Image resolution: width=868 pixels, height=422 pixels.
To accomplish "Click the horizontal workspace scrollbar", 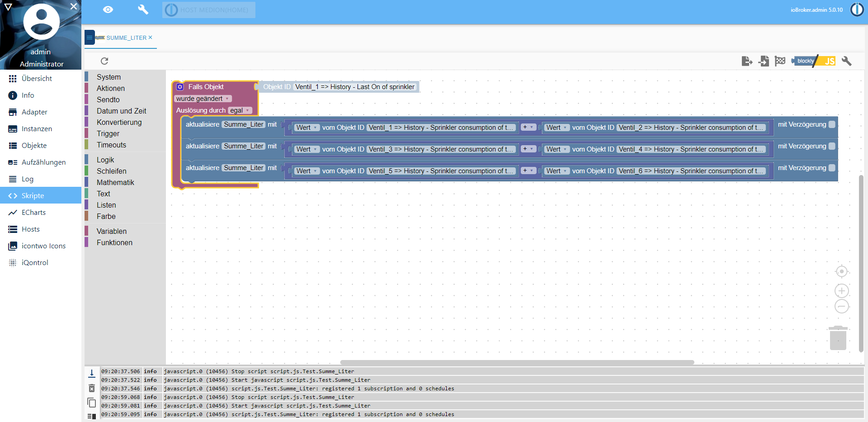I will 517,362.
